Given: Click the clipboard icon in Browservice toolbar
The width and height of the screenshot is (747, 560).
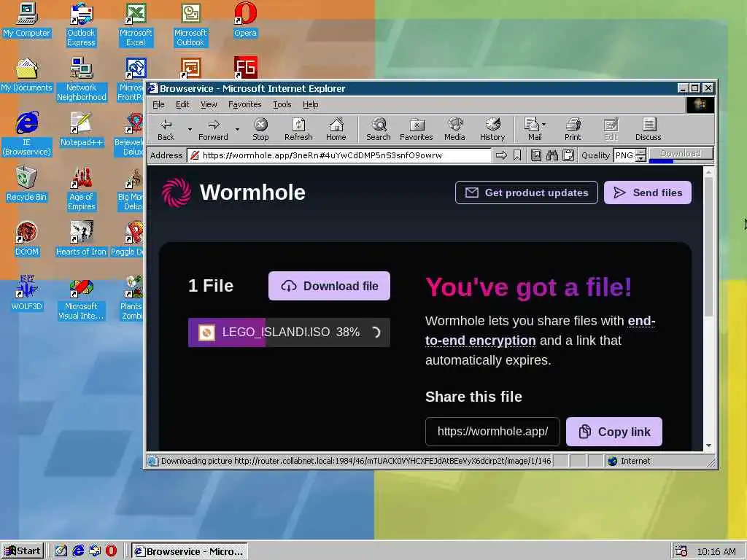Looking at the screenshot, I should [x=568, y=155].
